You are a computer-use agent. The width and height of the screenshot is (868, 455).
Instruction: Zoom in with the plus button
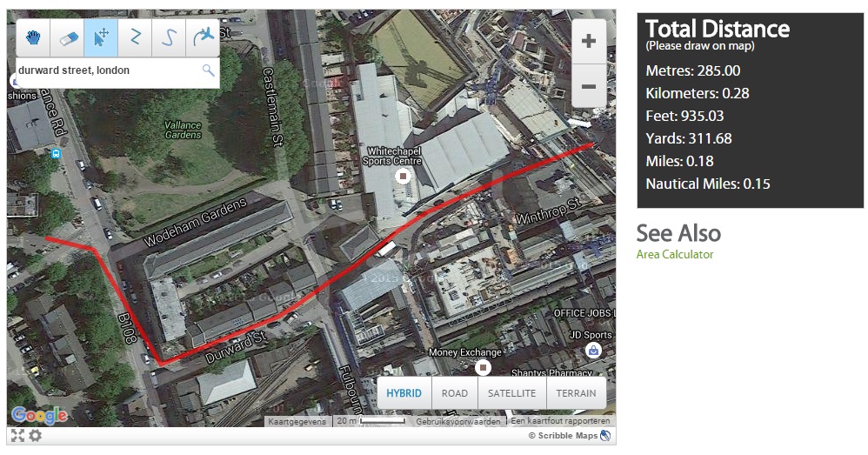click(x=589, y=41)
